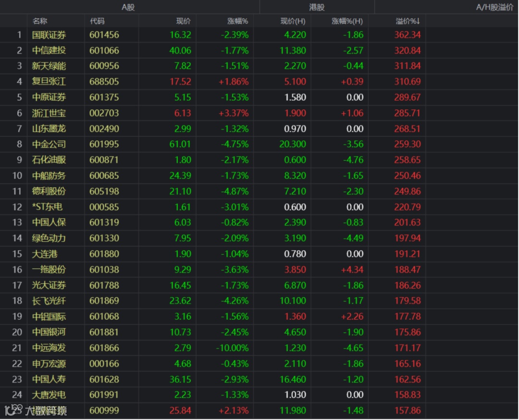Click stock code 002703
The image size is (519, 420).
104,113
